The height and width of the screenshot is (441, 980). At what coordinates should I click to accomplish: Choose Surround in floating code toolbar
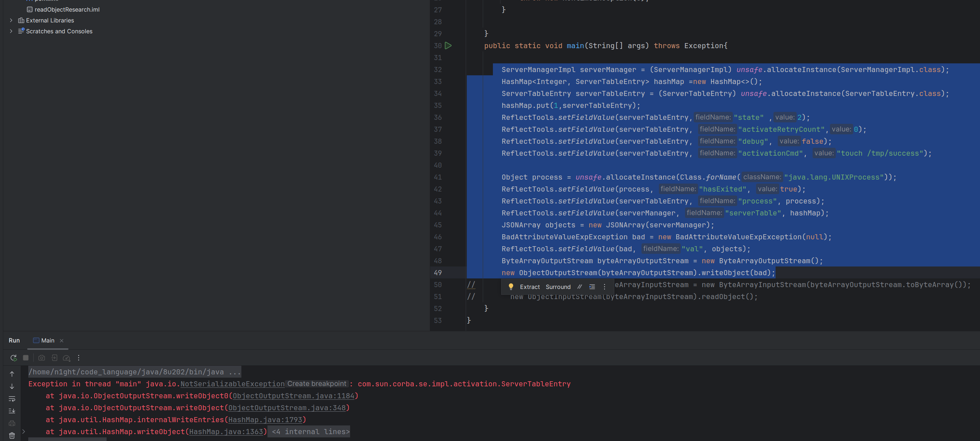tap(558, 287)
